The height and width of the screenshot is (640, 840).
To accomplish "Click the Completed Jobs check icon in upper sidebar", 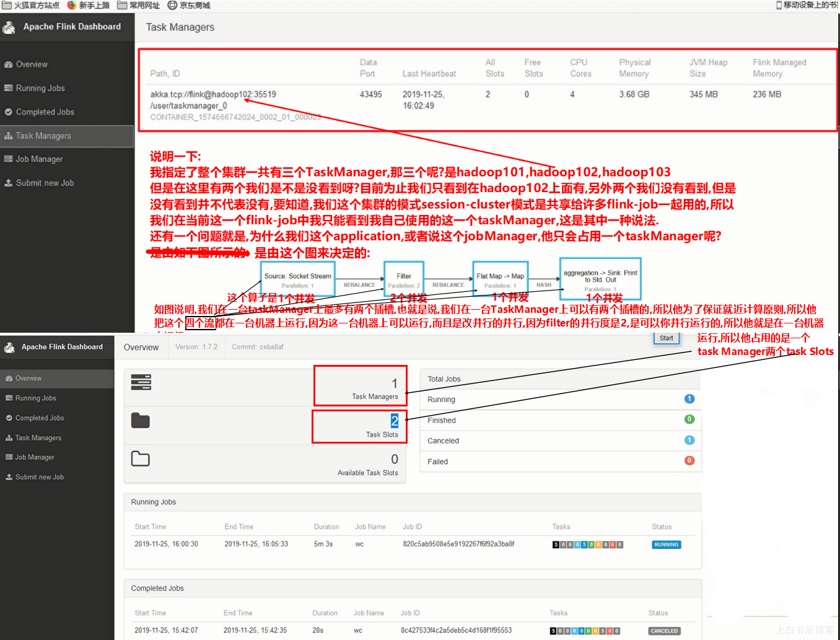I will pos(9,112).
